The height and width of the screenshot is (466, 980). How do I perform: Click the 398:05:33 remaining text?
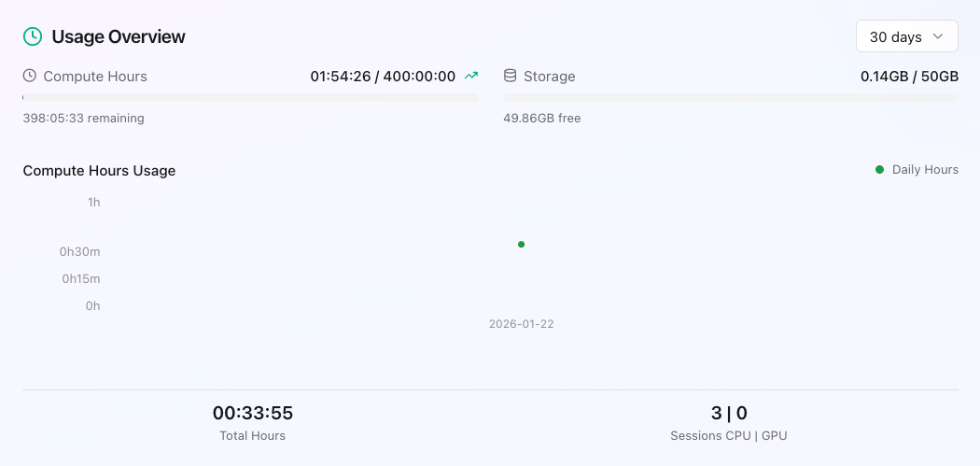point(83,118)
